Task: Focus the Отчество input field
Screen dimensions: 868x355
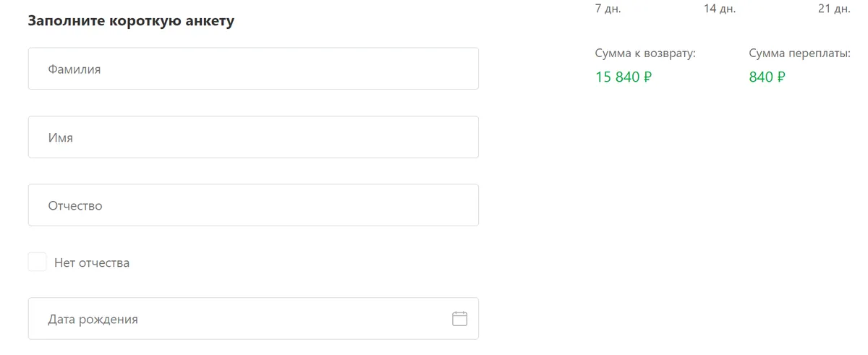Action: tap(253, 205)
